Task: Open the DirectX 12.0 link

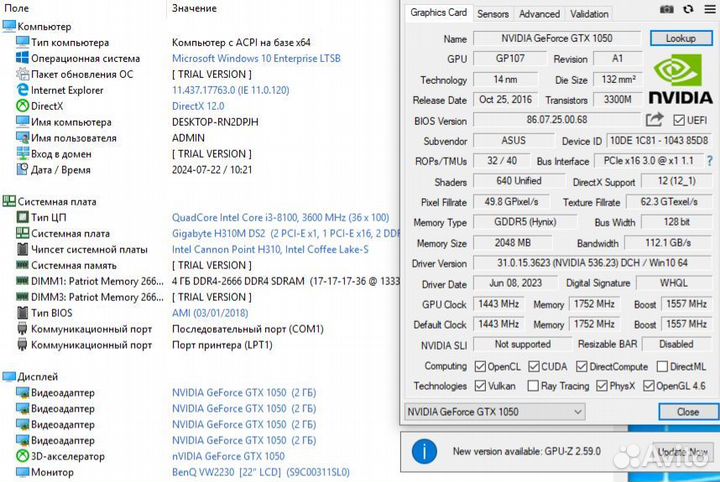Action: (x=198, y=106)
